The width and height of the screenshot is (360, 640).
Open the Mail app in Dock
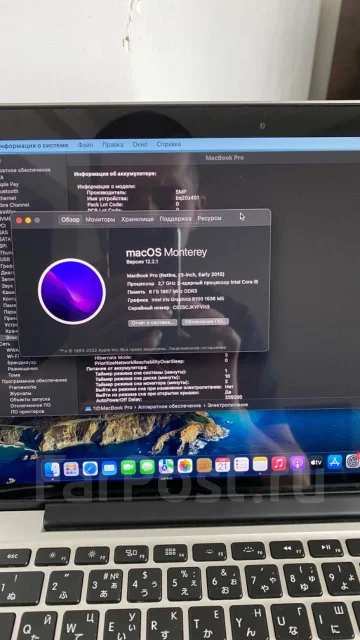[x=109, y=468]
